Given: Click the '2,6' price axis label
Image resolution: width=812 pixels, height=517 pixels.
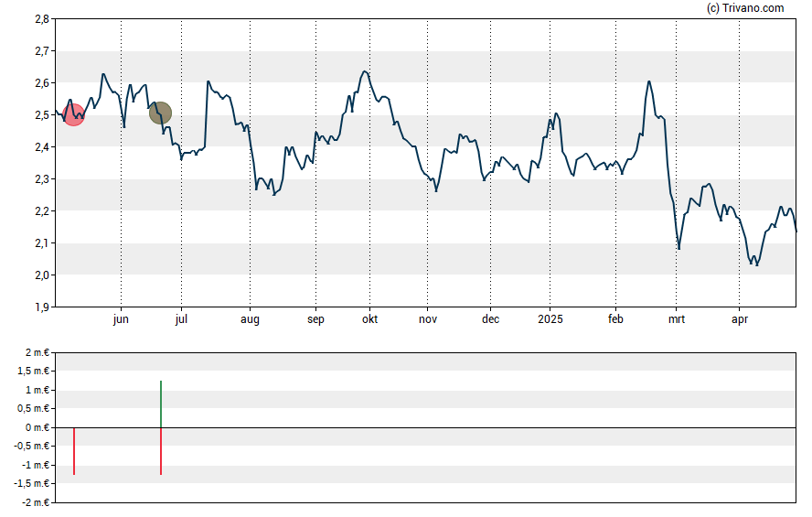Looking at the screenshot, I should [x=42, y=83].
